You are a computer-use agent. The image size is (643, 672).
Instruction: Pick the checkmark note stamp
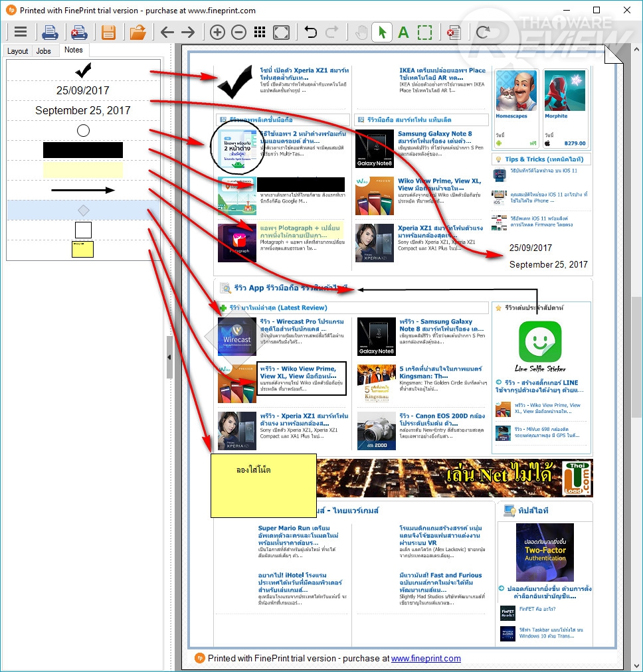[83, 70]
